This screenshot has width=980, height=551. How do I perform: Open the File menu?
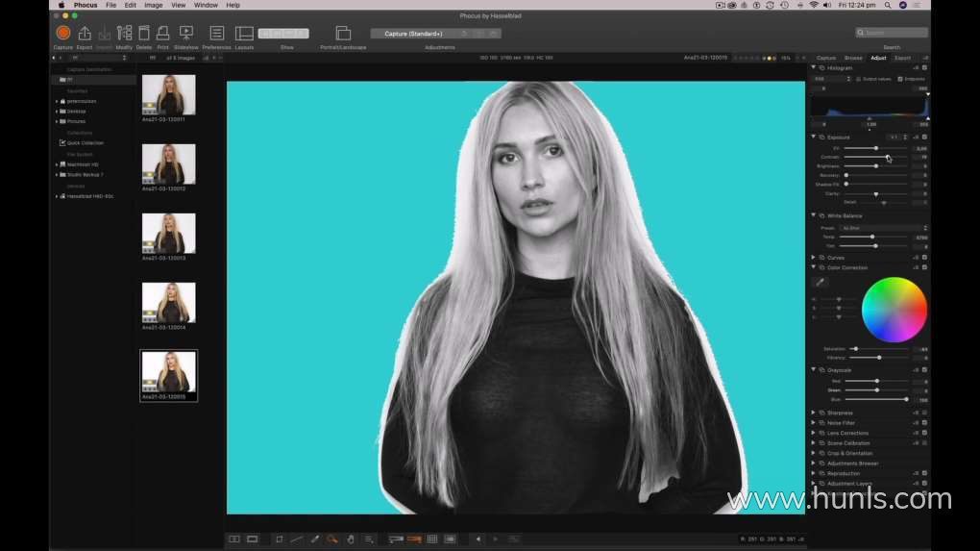[x=110, y=5]
